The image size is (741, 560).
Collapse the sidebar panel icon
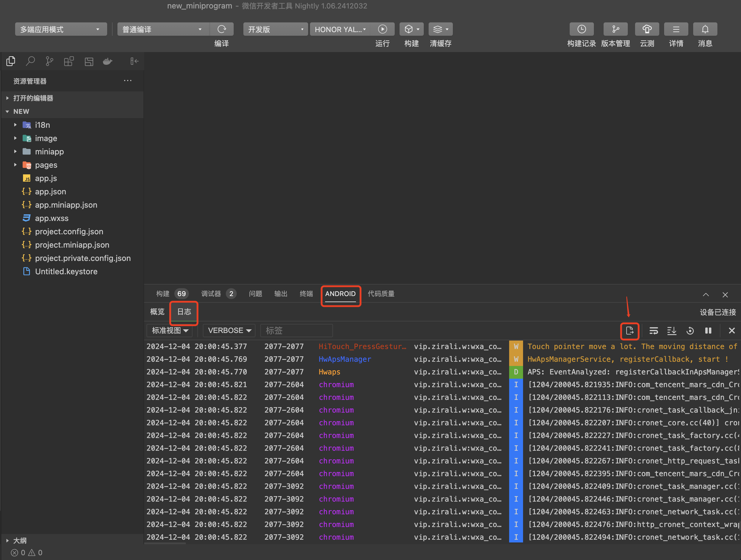pos(134,61)
